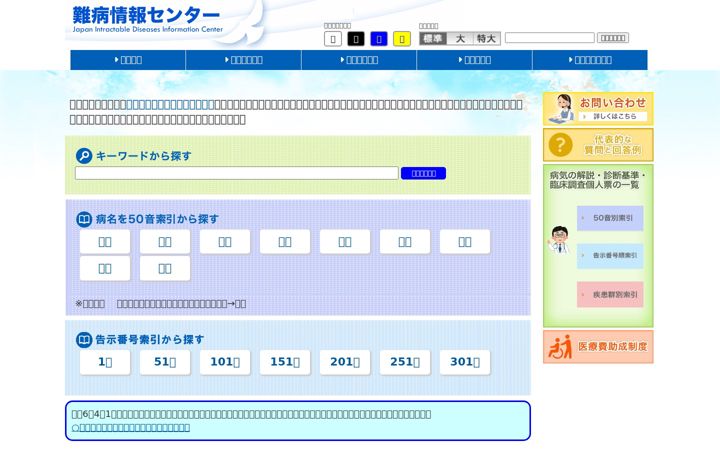Select the blue background color option
The width and height of the screenshot is (720, 450).
379,39
